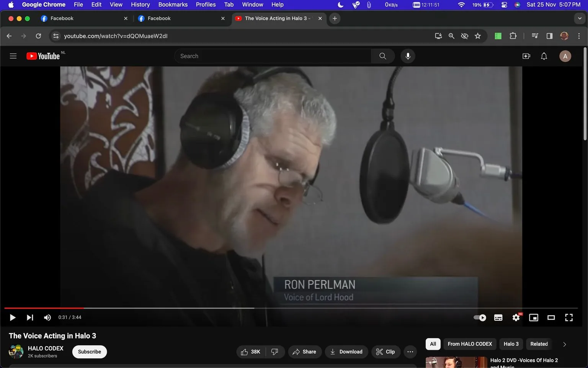Open the Create video upload icon

526,56
